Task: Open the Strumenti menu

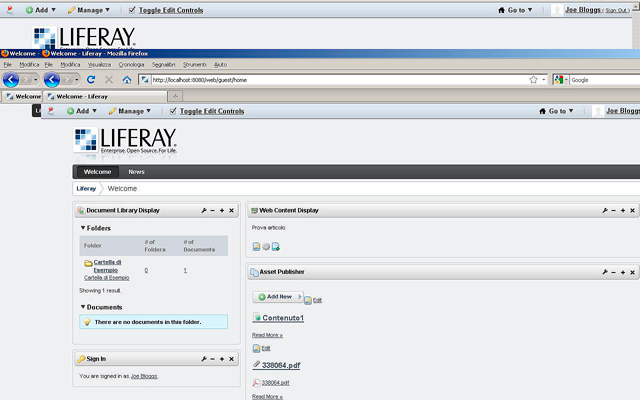Action: (194, 64)
